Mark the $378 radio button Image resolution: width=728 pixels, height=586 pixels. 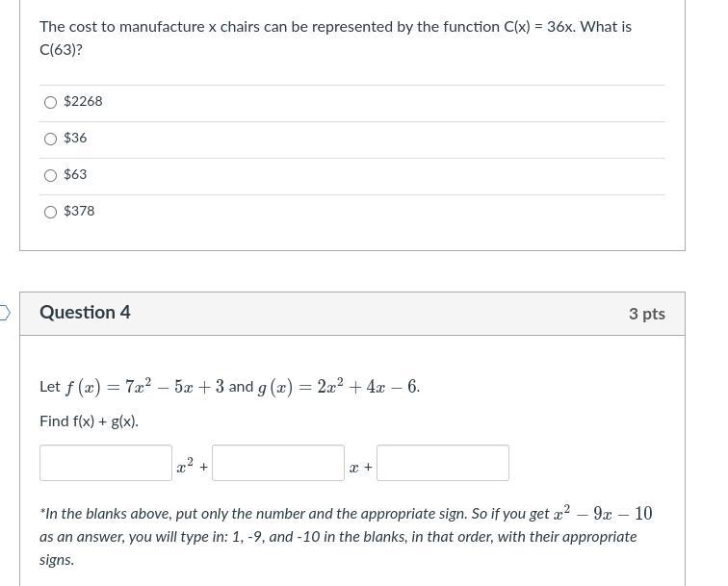[x=50, y=212]
